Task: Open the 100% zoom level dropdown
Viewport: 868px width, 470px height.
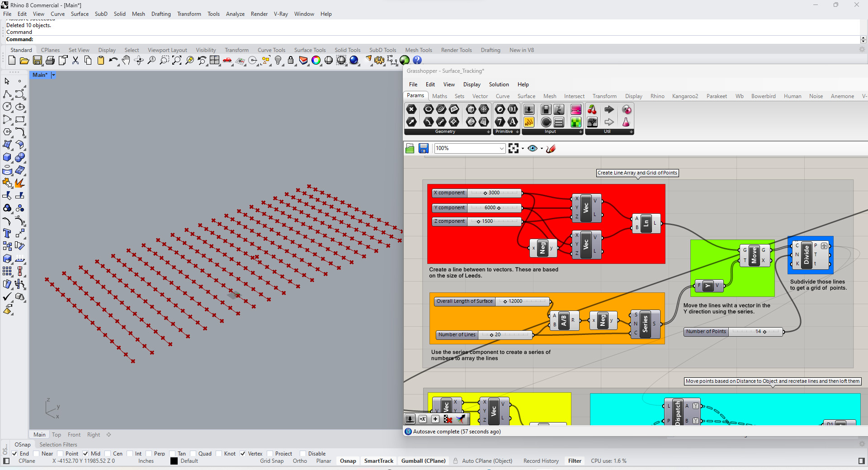Action: tap(501, 149)
